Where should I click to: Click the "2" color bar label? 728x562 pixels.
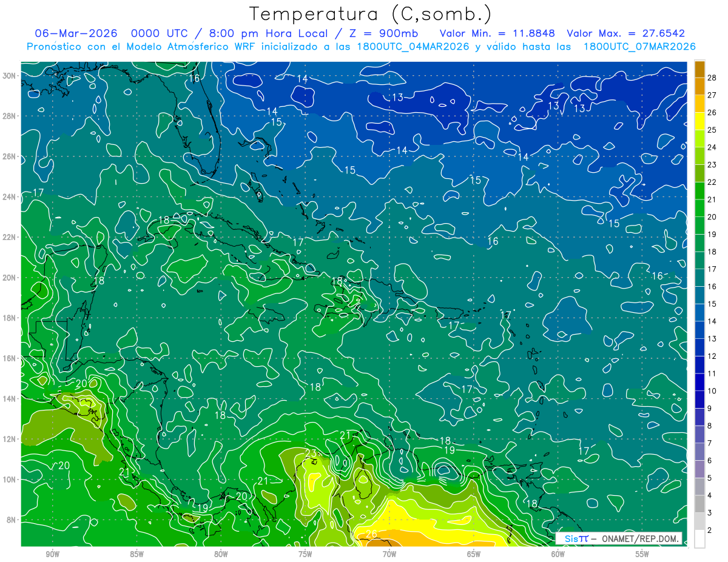click(x=710, y=530)
